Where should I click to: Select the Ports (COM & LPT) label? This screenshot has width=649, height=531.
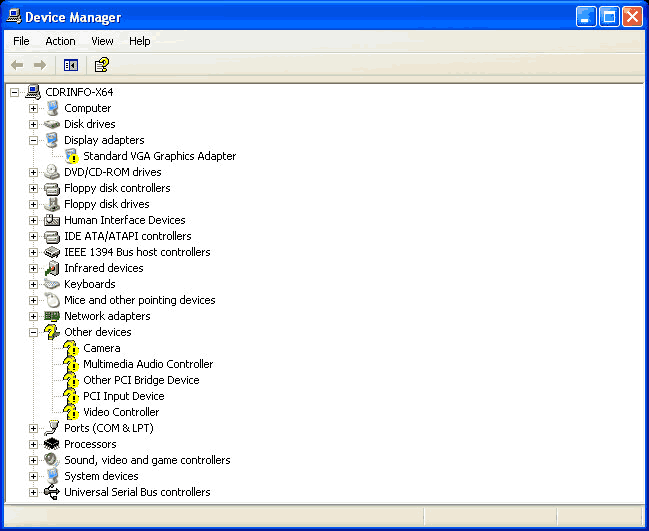point(109,428)
